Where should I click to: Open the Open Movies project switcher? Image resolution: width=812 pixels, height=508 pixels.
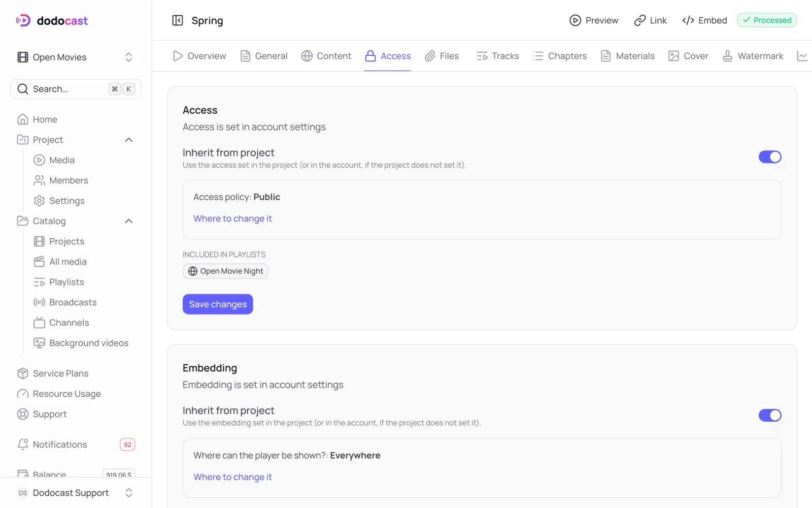point(76,57)
